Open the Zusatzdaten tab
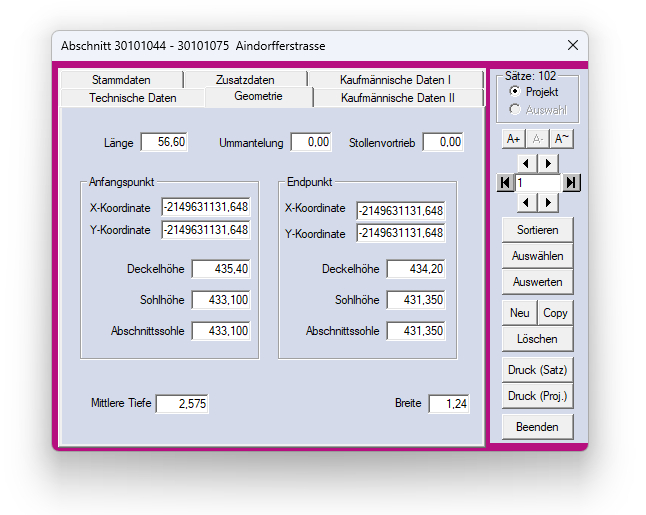This screenshot has width=646, height=515. pos(245,80)
